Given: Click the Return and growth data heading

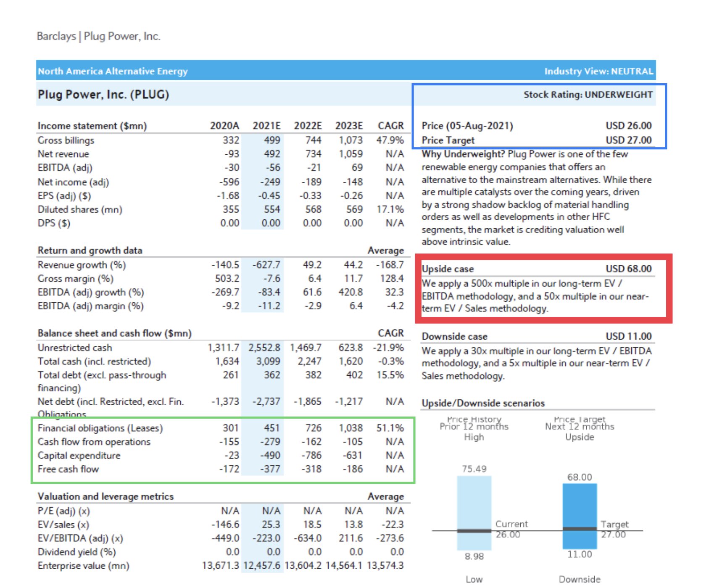Looking at the screenshot, I should (x=90, y=250).
